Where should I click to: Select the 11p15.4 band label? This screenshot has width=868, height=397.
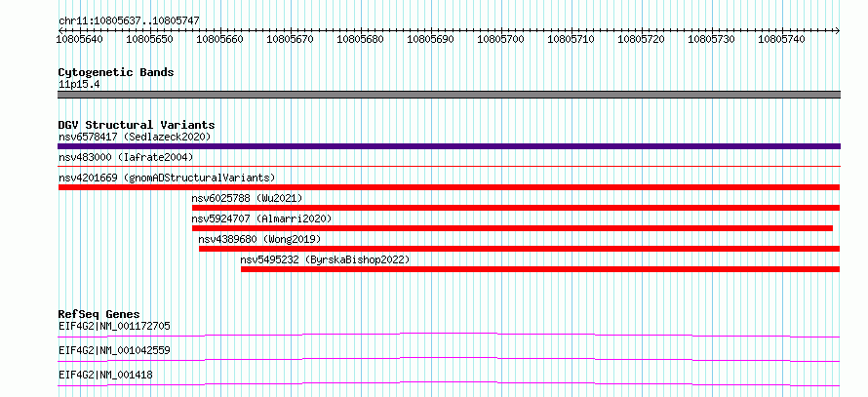tap(79, 85)
